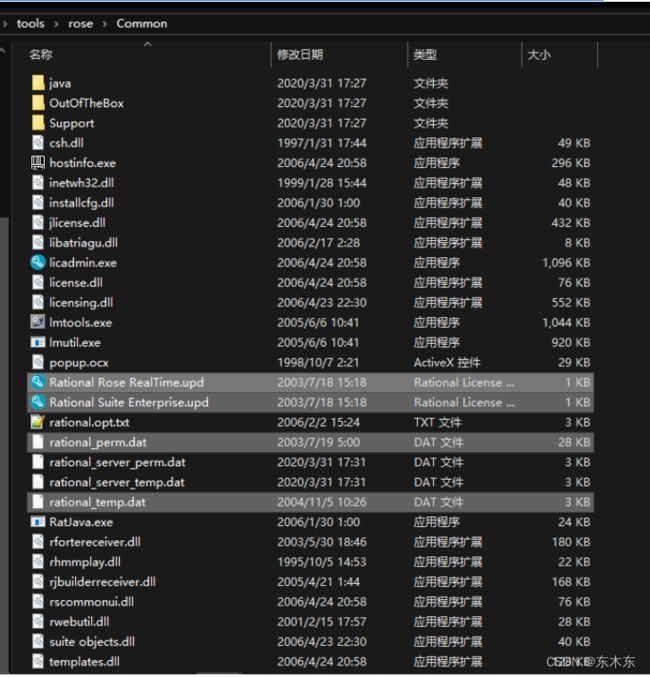The width and height of the screenshot is (650, 677).
Task: Sort by the 大小 column header
Action: tap(539, 54)
